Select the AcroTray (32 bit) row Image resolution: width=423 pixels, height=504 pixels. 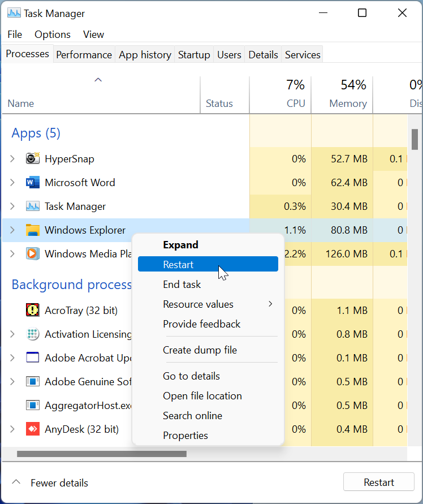(81, 311)
